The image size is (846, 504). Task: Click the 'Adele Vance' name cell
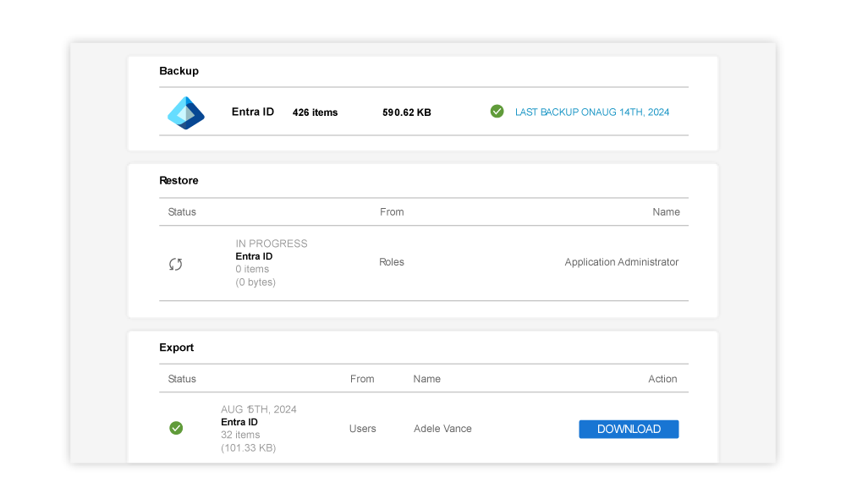(x=442, y=429)
